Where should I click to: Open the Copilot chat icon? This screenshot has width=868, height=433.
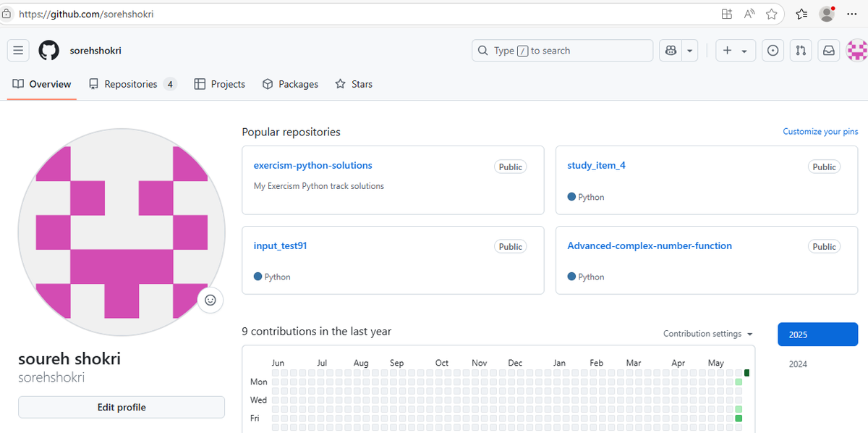pyautogui.click(x=671, y=51)
